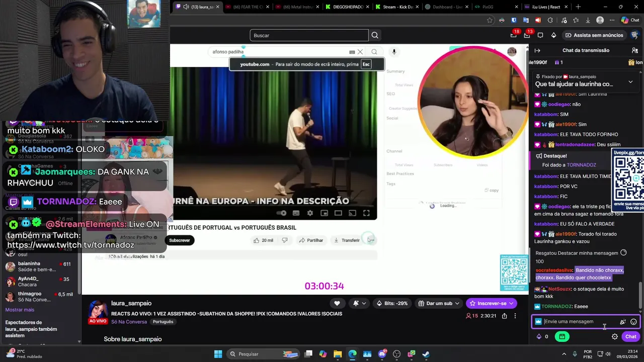This screenshot has height=362, width=644.
Task: Open Twitch whispers speech-bubble icon
Action: click(x=540, y=35)
